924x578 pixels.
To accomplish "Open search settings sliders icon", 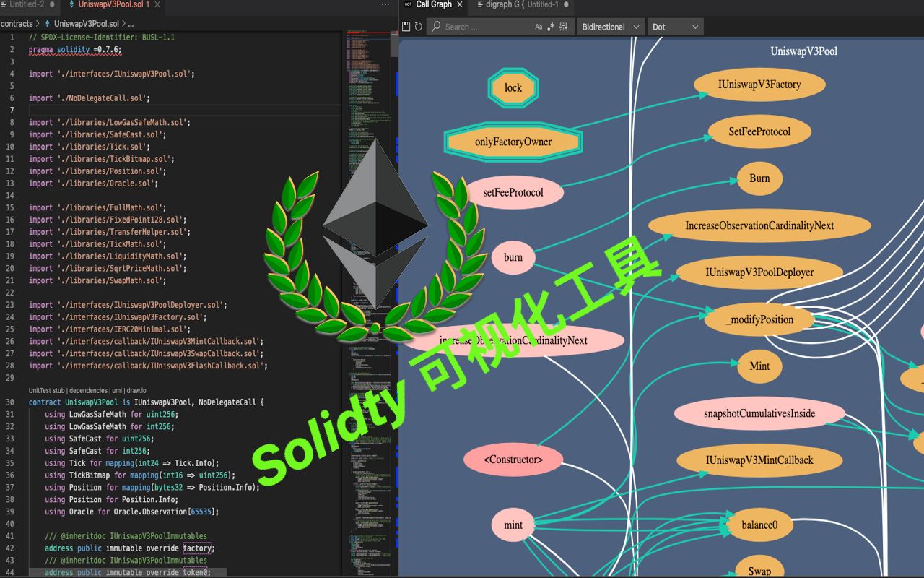I will pos(563,27).
